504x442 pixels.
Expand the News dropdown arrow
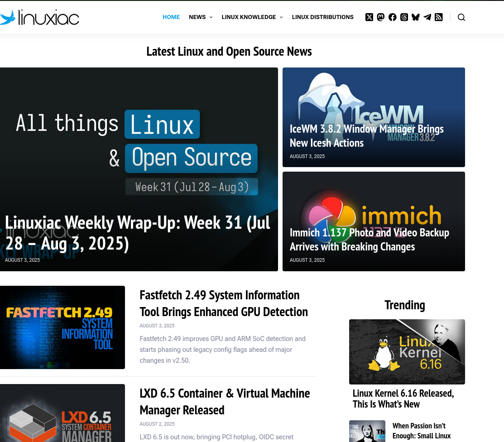(211, 17)
